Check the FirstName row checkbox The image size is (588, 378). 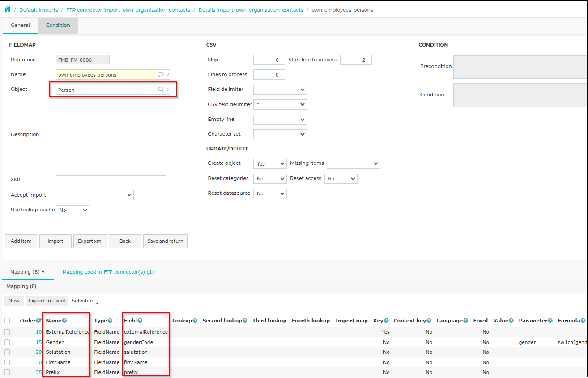[x=7, y=362]
